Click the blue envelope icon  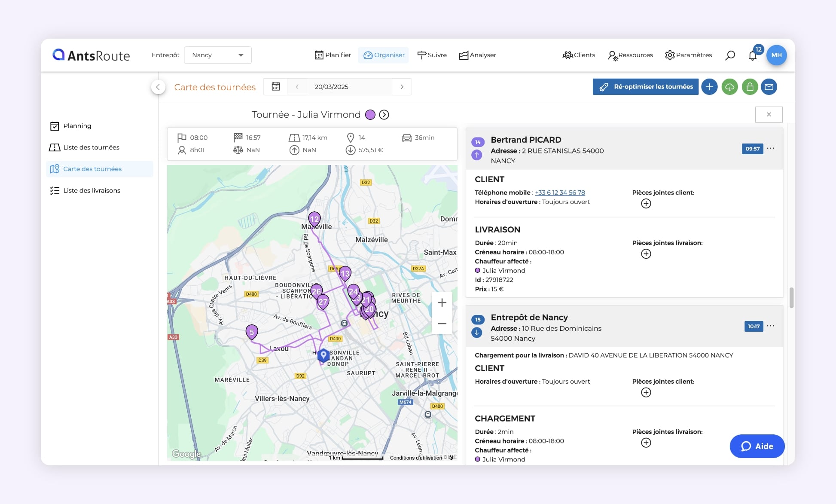[769, 87]
